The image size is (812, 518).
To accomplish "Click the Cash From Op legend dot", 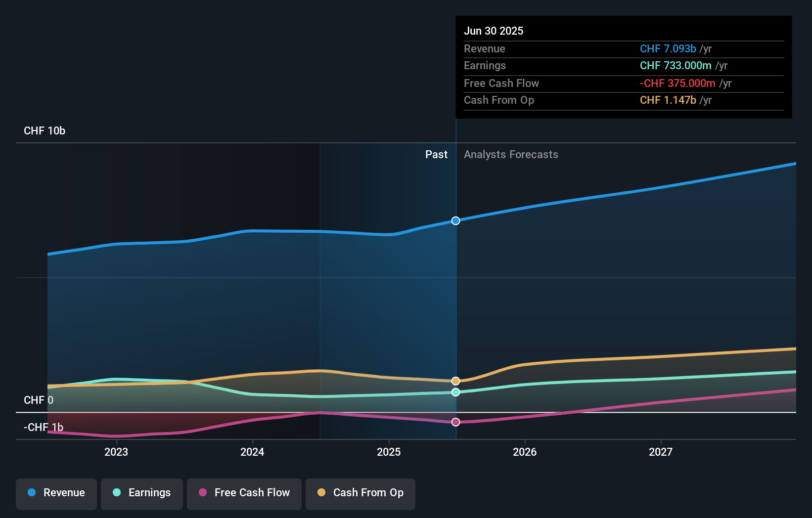I will tap(321, 493).
